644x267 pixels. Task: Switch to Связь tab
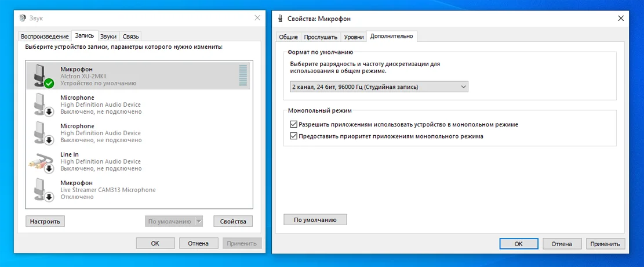[131, 36]
